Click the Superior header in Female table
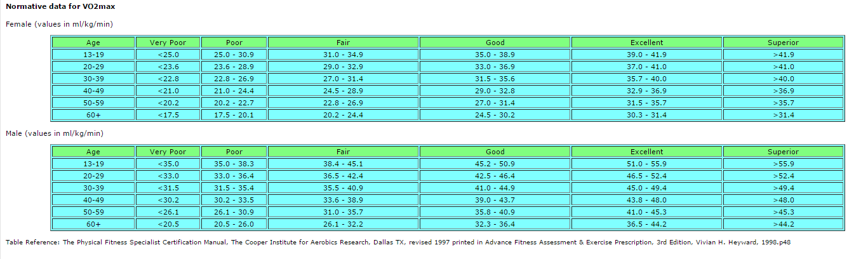The height and width of the screenshot is (259, 868). pos(783,43)
